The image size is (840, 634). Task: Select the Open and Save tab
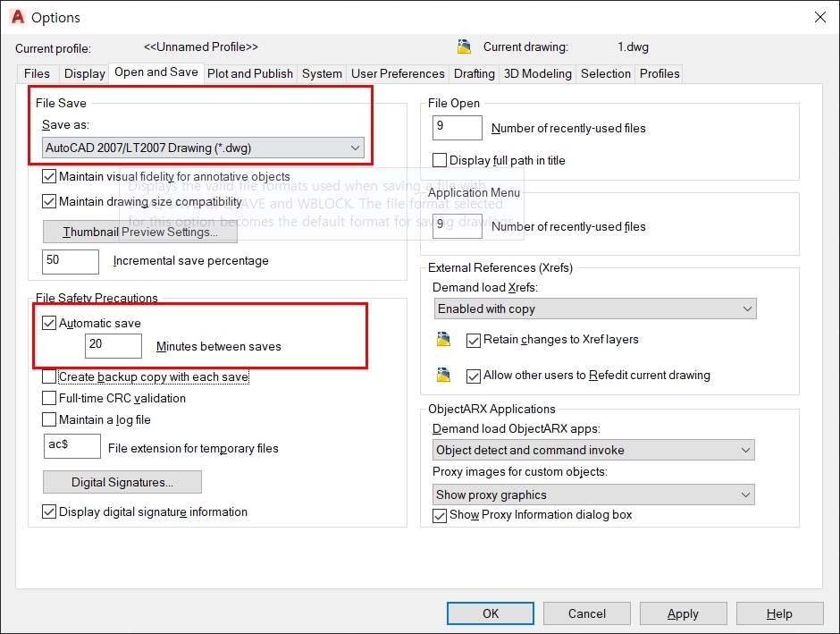pyautogui.click(x=155, y=72)
